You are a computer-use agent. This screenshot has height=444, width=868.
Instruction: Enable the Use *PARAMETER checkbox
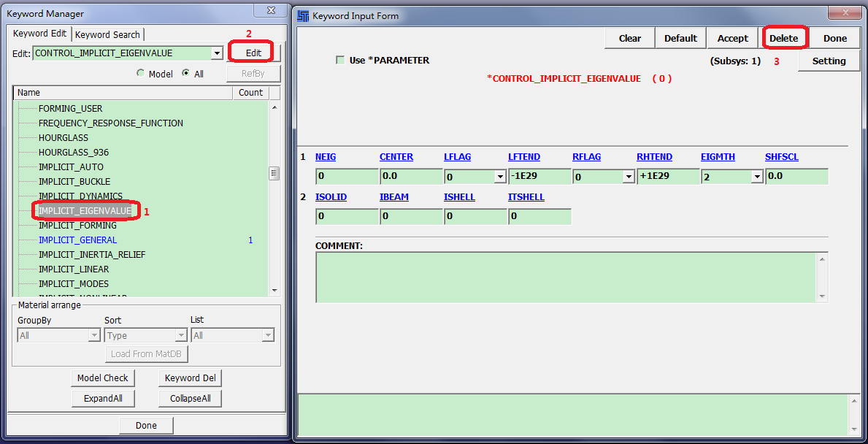pyautogui.click(x=340, y=60)
